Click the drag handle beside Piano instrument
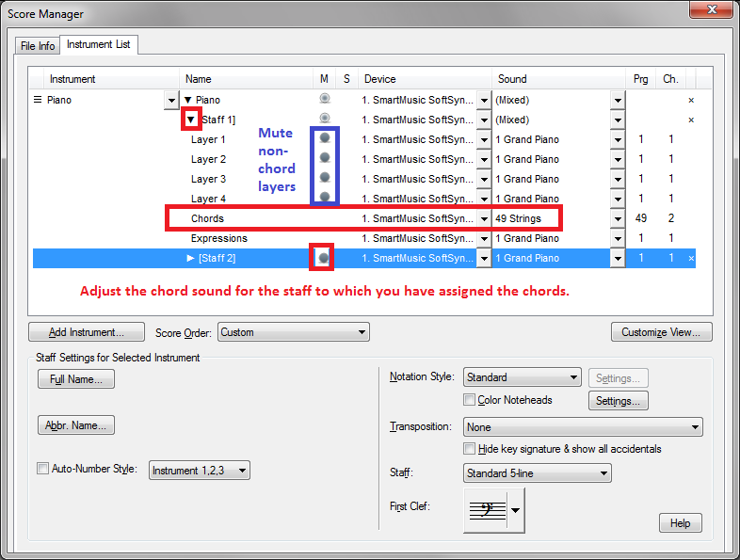740x560 pixels. click(38, 100)
